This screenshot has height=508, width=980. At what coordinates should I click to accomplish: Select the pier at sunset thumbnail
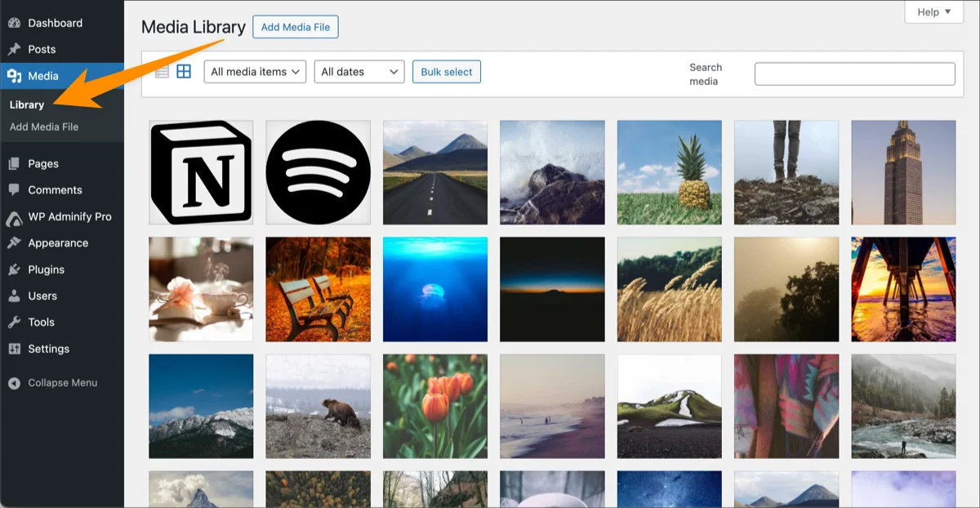pyautogui.click(x=903, y=289)
